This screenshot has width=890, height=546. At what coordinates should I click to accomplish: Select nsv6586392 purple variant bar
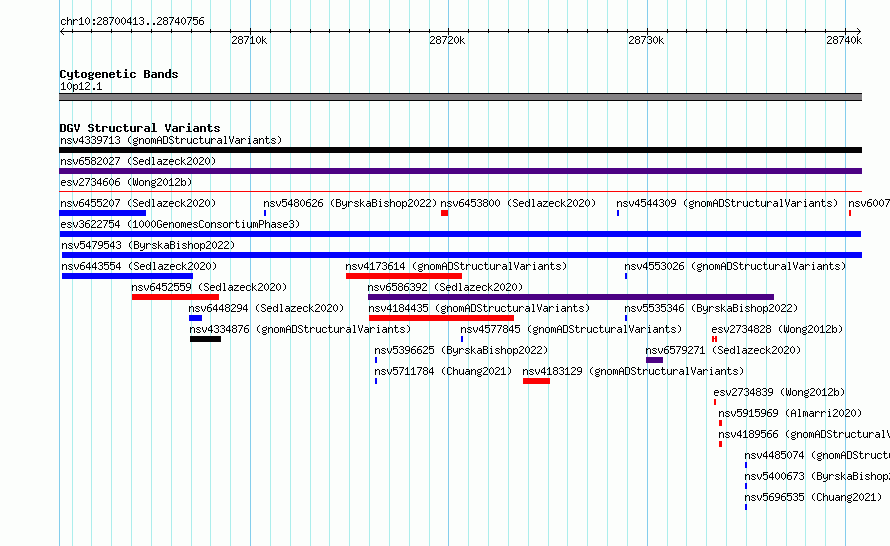[571, 297]
